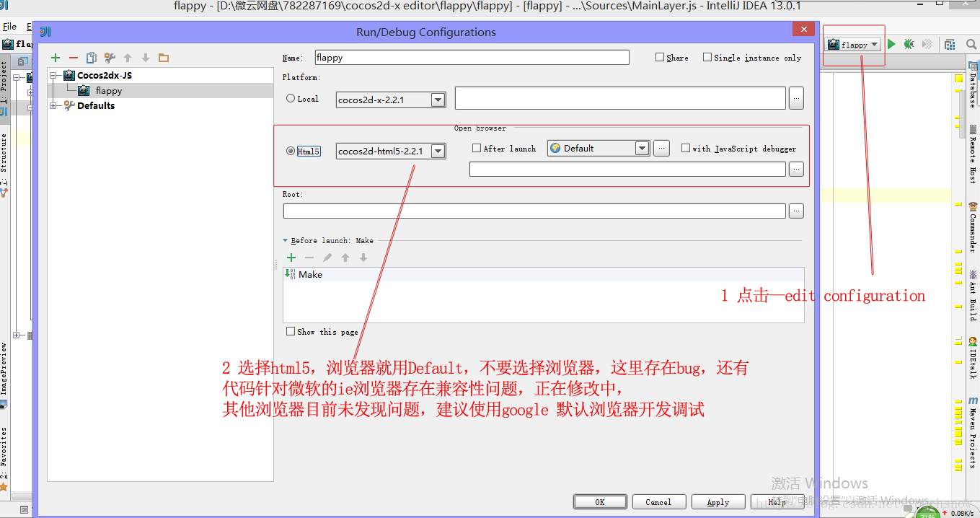Copy the selected configuration
This screenshot has height=518, width=980.
pos(91,58)
